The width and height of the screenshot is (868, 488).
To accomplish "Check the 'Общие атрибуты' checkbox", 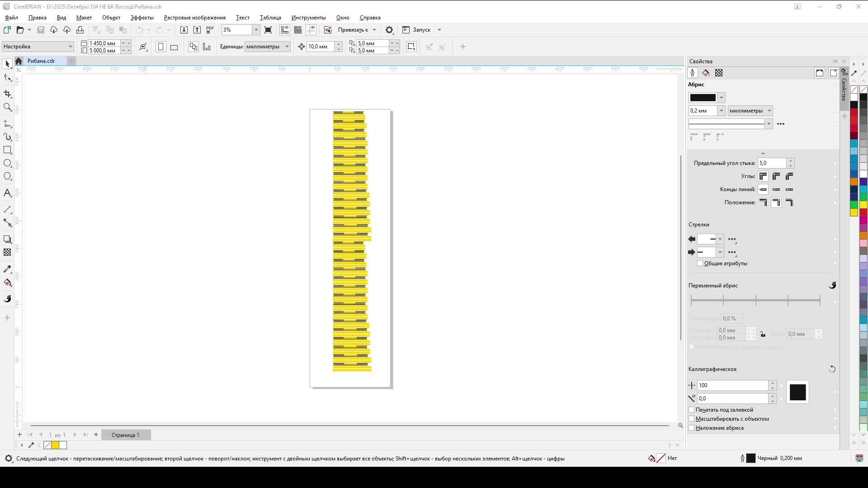I will (700, 263).
